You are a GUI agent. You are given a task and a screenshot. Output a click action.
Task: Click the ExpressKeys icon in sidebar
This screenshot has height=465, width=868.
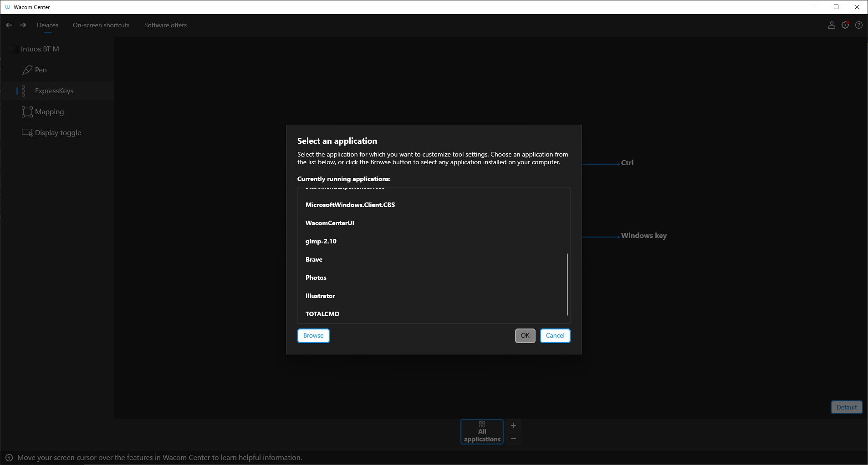[23, 91]
